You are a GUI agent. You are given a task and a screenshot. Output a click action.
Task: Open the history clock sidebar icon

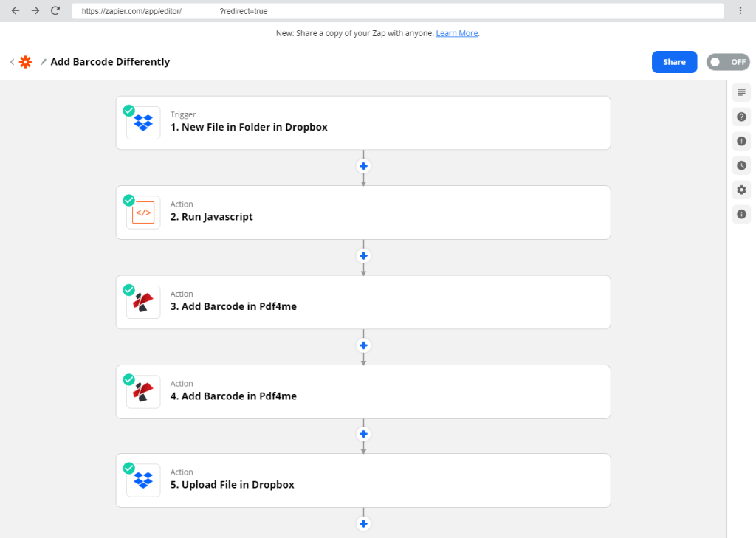point(741,165)
